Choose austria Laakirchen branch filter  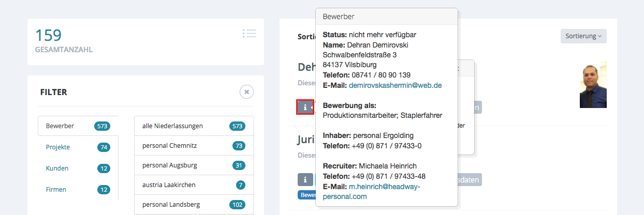[x=169, y=185]
